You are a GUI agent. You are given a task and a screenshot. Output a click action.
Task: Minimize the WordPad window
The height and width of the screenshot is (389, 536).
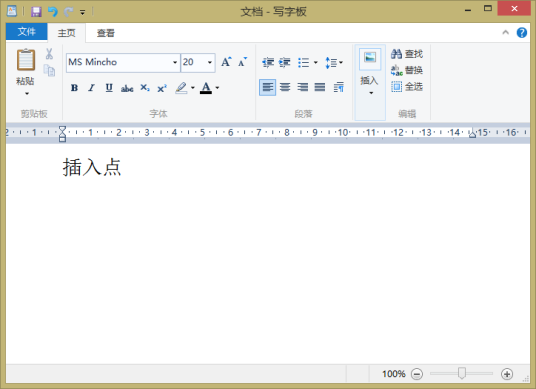coord(468,10)
